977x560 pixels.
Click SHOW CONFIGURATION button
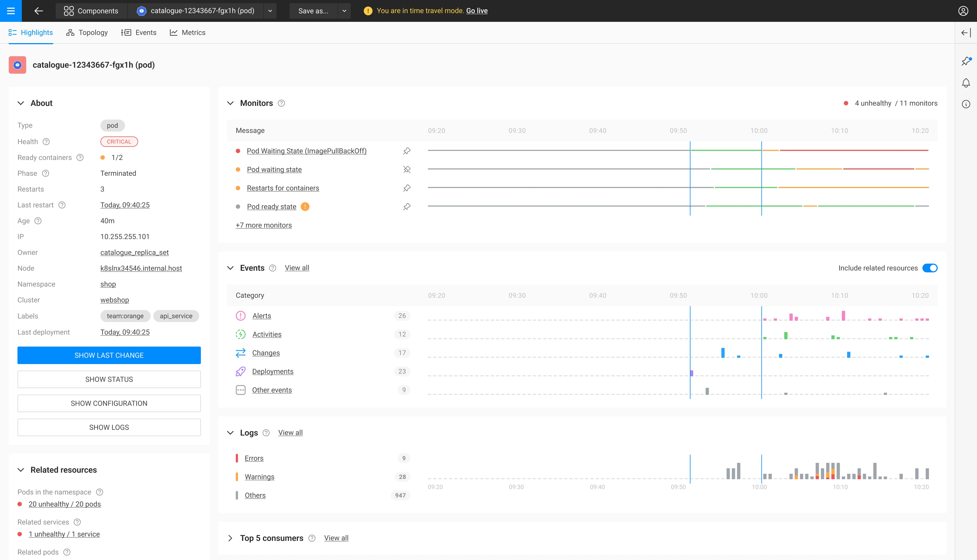click(x=109, y=403)
